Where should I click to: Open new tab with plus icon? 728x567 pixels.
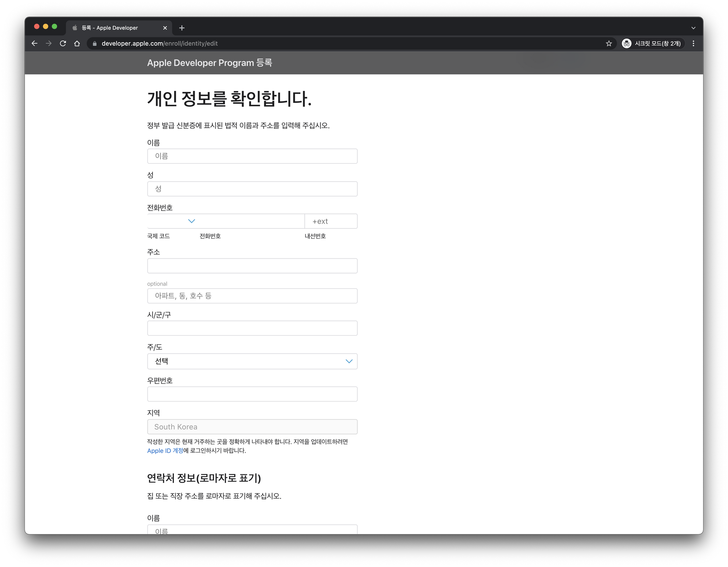[182, 28]
